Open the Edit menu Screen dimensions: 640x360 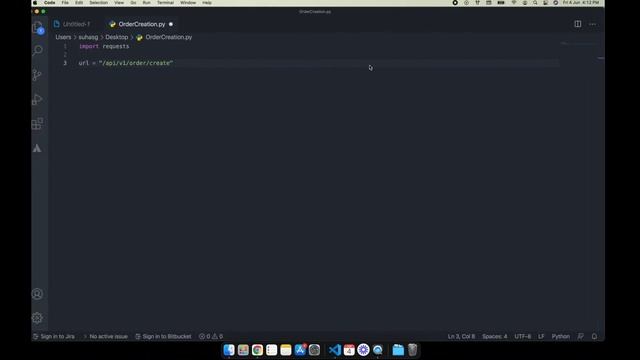point(79,3)
